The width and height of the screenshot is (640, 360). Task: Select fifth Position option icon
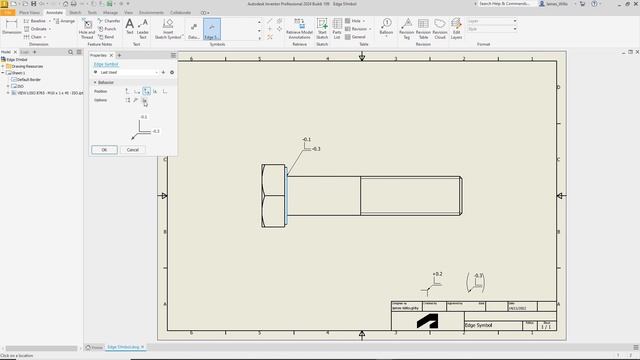point(164,91)
